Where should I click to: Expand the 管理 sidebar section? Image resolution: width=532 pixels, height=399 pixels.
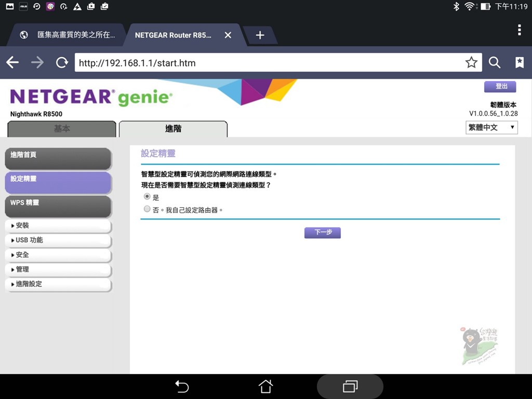58,270
